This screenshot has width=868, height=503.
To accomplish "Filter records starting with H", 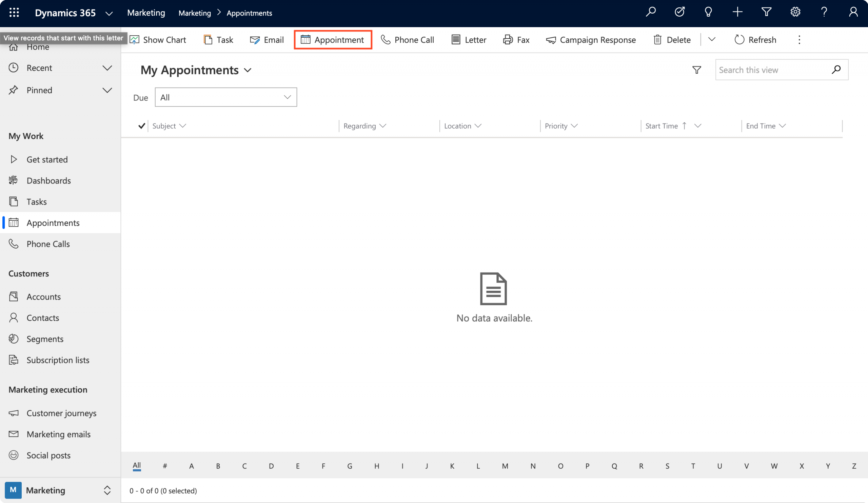I will pos(377,466).
